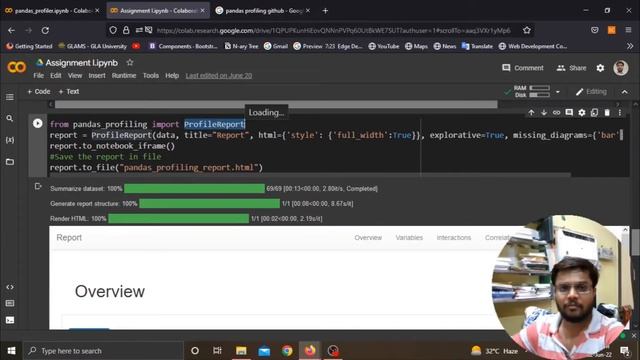Bookmark the page with the star icon
Image resolution: width=640 pixels, height=360 pixels.
tap(527, 30)
